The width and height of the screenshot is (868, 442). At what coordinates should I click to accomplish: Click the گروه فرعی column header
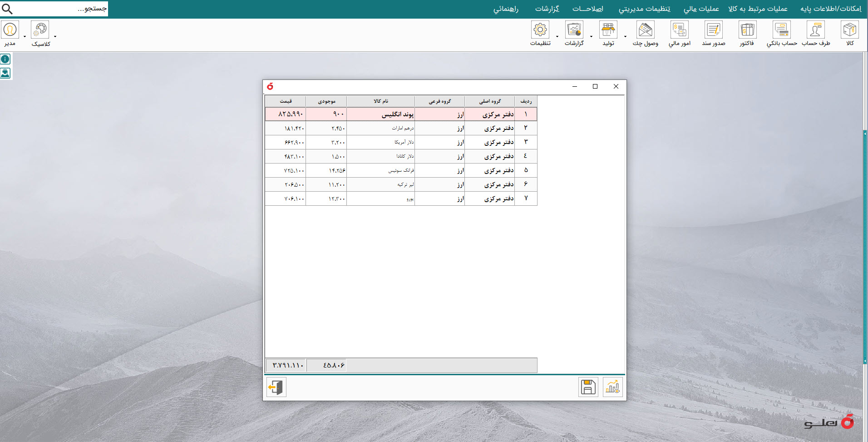[440, 101]
